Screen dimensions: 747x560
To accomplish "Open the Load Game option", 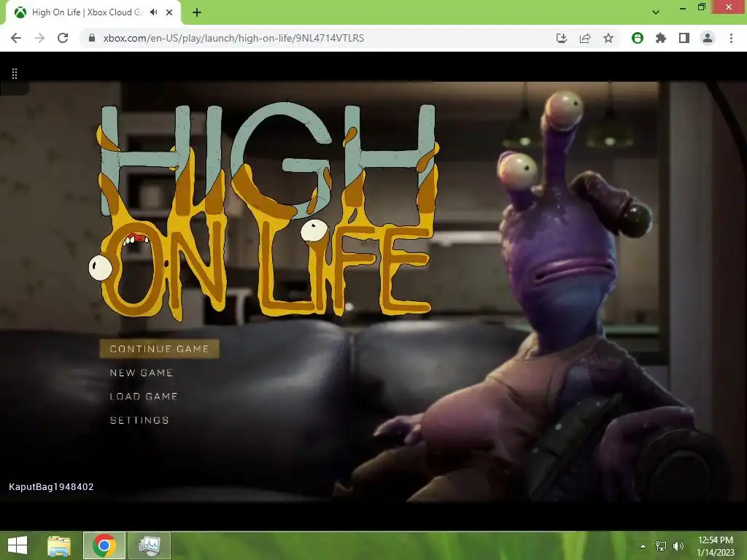I will click(x=144, y=396).
